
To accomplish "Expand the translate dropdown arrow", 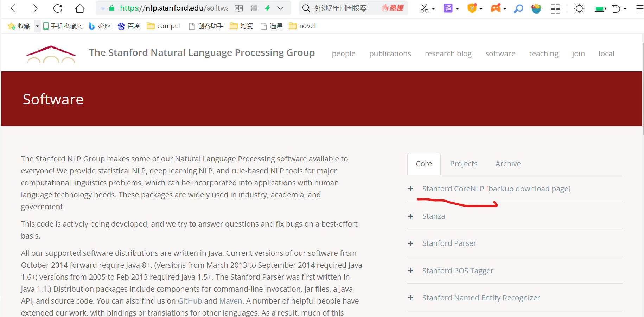I will 457,9.
